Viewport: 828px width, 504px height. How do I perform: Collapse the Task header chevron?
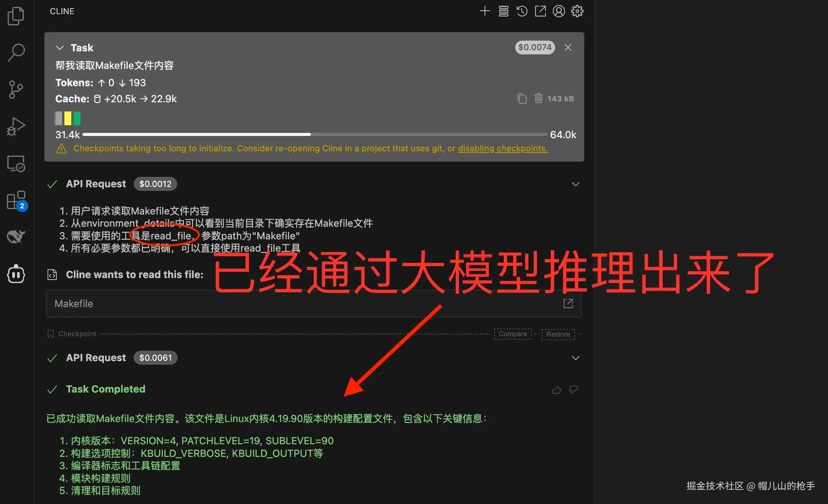[60, 48]
